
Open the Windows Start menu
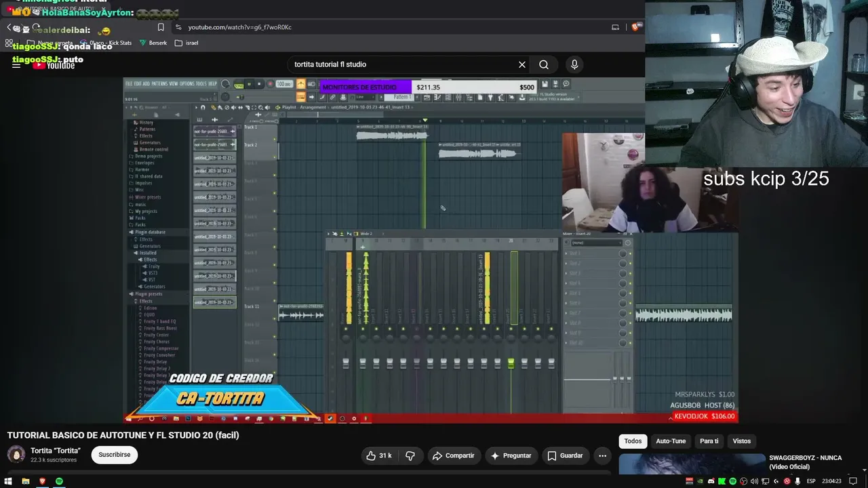tap(9, 481)
